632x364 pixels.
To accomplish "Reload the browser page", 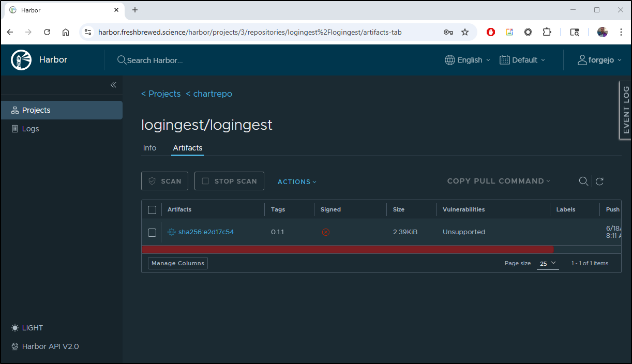I will pyautogui.click(x=47, y=32).
